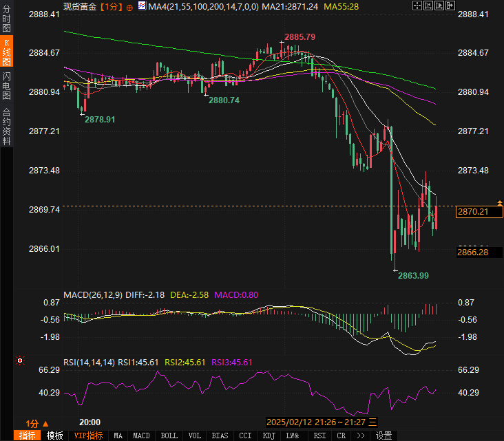Click the 2866.28 price tag on right axis
This screenshot has width=504, height=441.
pyautogui.click(x=479, y=252)
